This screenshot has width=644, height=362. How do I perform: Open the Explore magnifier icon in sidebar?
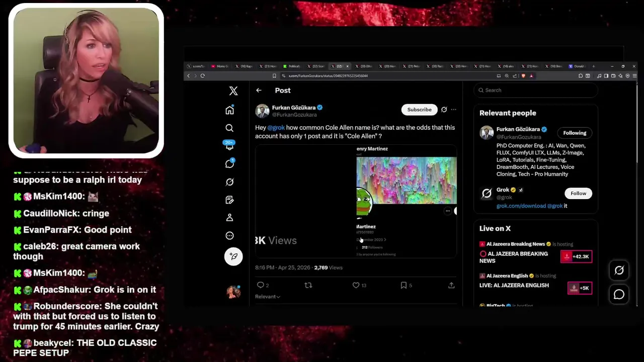pos(229,128)
